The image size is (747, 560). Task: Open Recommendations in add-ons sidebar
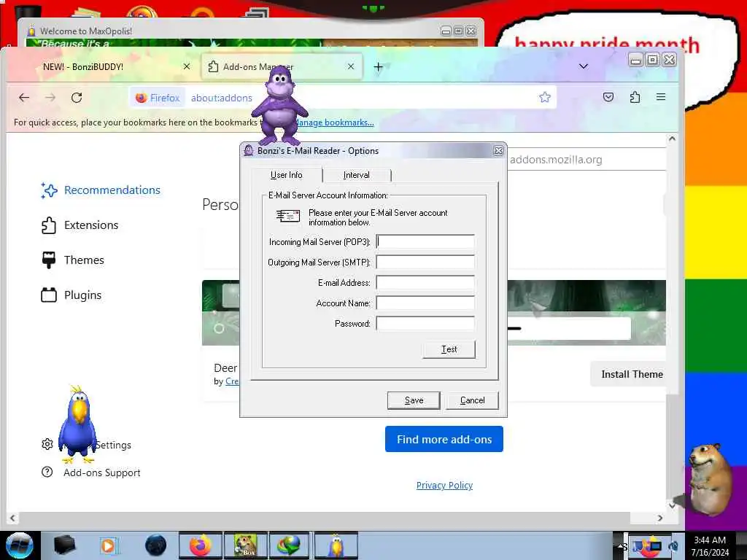coord(101,190)
